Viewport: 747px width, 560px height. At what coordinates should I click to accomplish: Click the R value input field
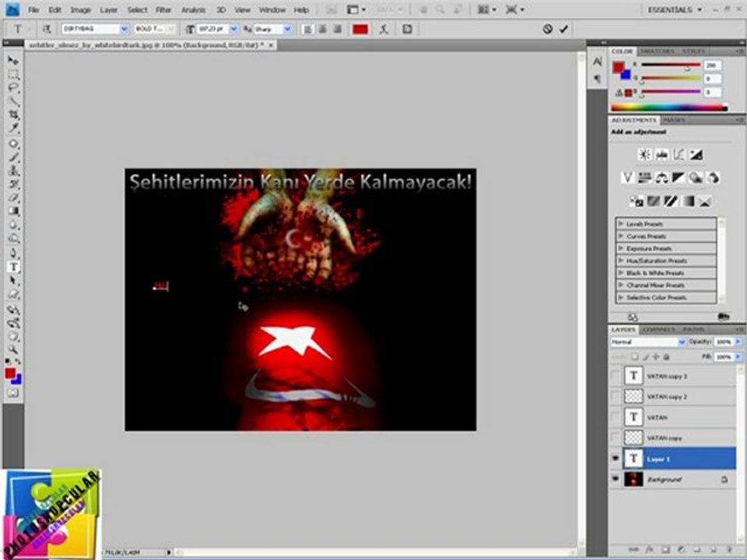(712, 65)
